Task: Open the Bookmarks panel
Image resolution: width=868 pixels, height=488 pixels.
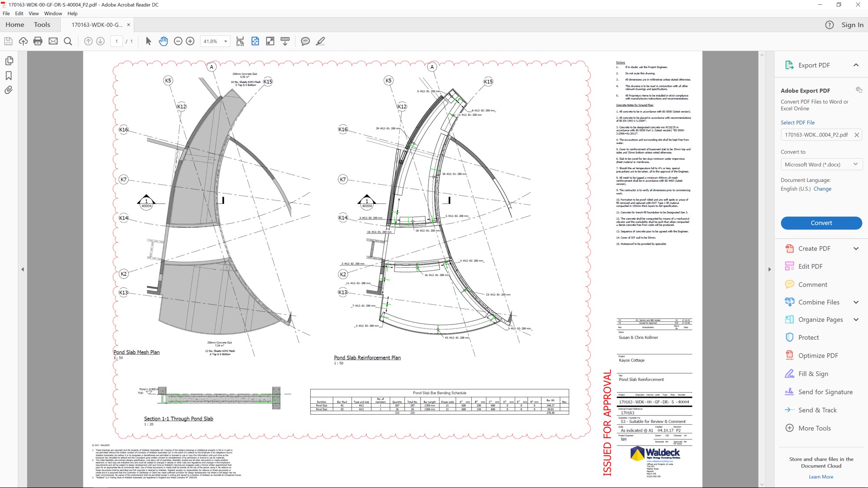Action: point(9,75)
